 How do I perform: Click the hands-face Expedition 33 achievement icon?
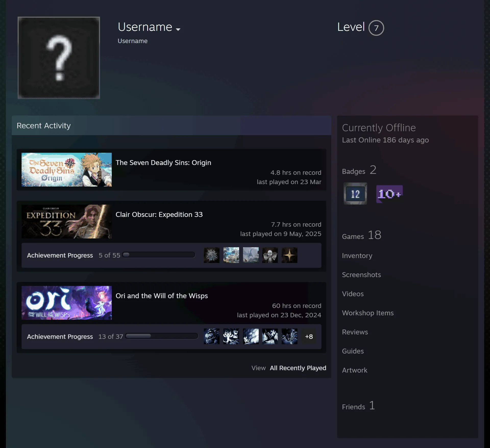[270, 255]
